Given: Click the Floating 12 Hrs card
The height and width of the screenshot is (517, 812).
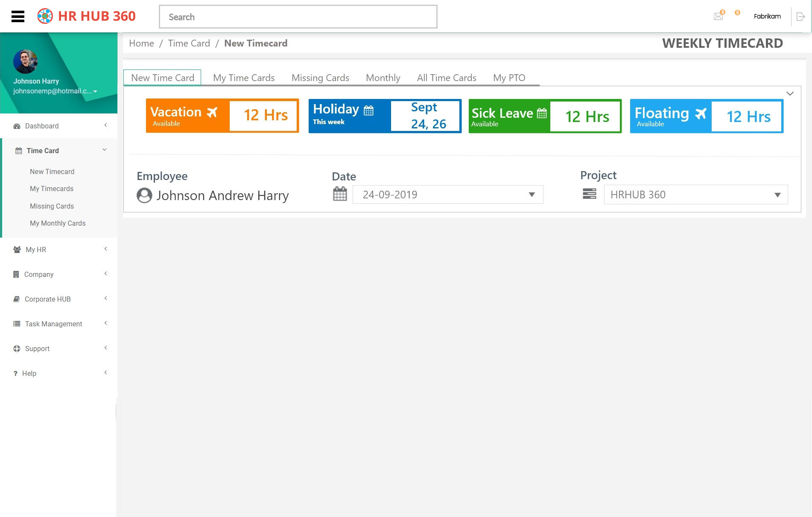Looking at the screenshot, I should pos(707,116).
